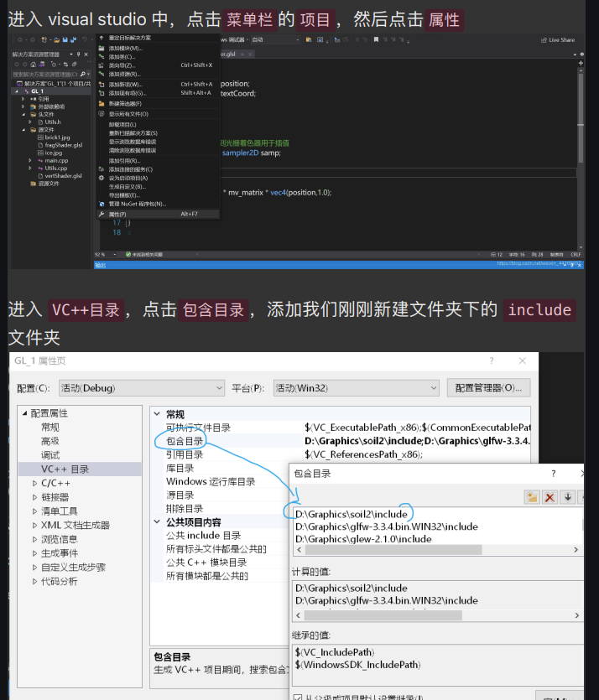The height and width of the screenshot is (700, 599).
Task: Open main.cpp in Solution Explorer
Action: tap(56, 161)
